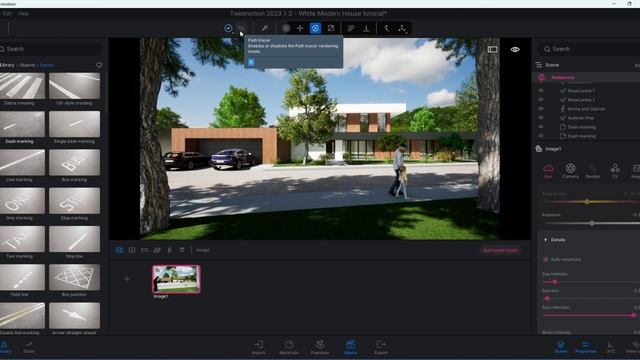Select the eyedropper material picker tool
Screen dimensions: 640x360
pyautogui.click(x=264, y=28)
